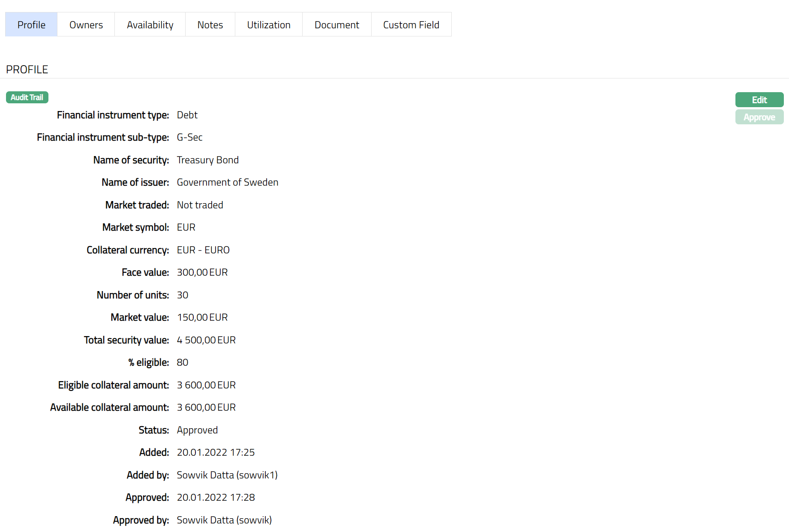Click the EUR - EURO collateral currency value
This screenshot has width=789, height=532.
(x=203, y=250)
